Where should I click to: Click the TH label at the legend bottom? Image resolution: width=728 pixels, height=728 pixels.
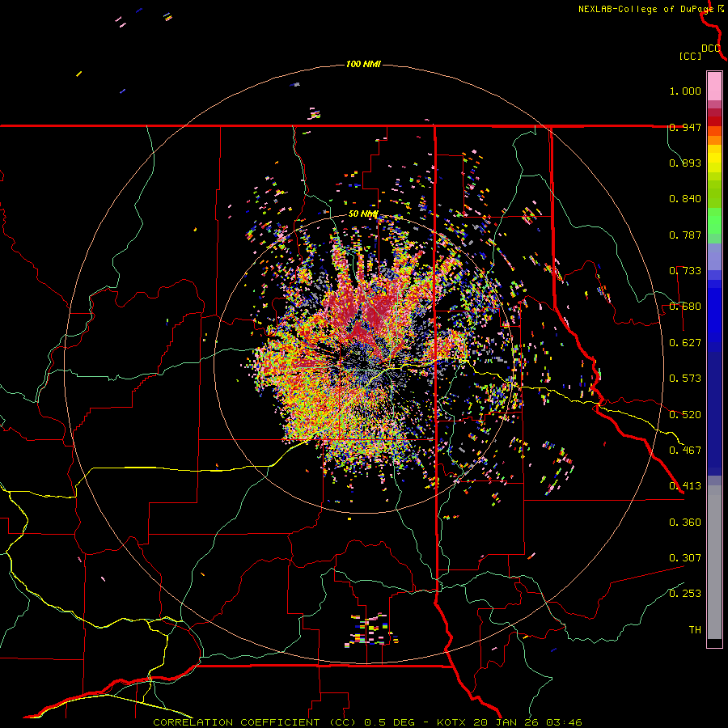[x=695, y=630]
